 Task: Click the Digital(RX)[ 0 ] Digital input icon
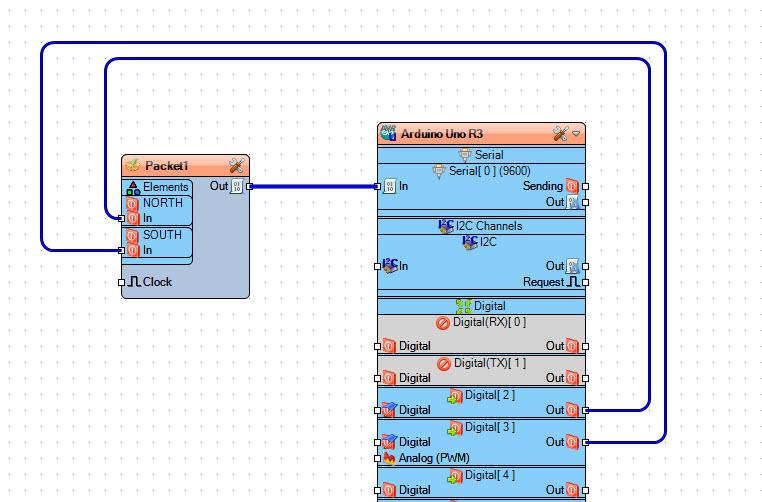(389, 346)
